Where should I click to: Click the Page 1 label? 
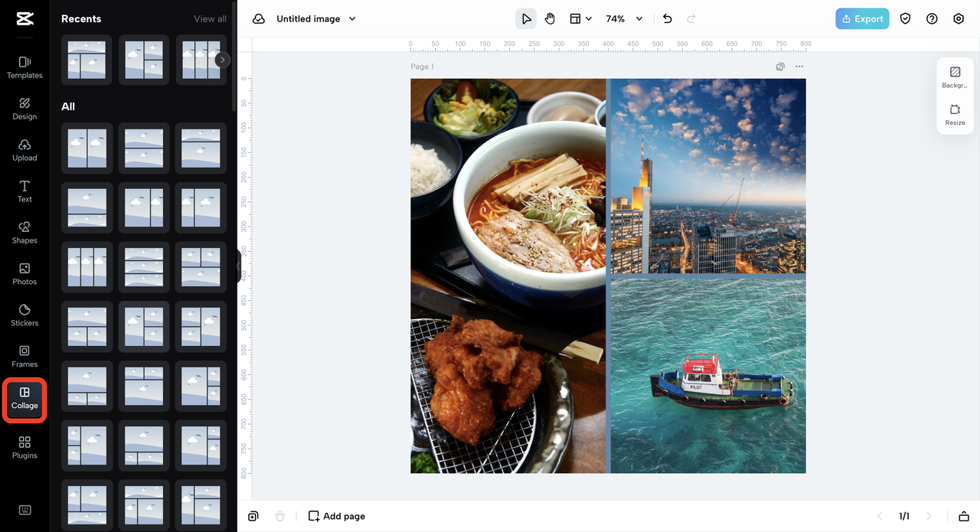click(422, 67)
